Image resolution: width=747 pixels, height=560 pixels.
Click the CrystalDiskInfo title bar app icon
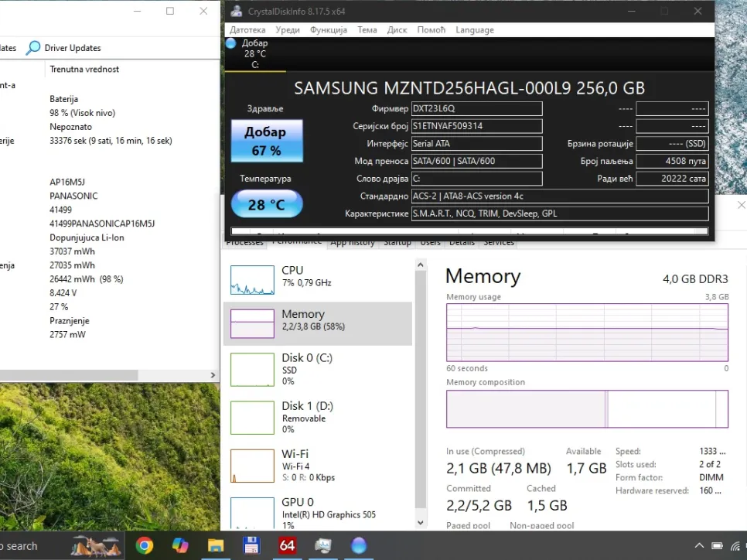pos(237,12)
